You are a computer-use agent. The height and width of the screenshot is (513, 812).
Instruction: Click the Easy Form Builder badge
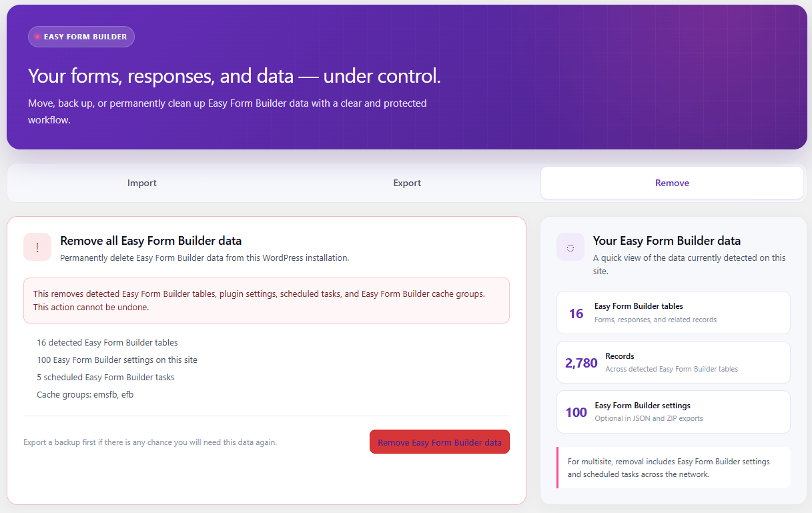click(x=81, y=37)
